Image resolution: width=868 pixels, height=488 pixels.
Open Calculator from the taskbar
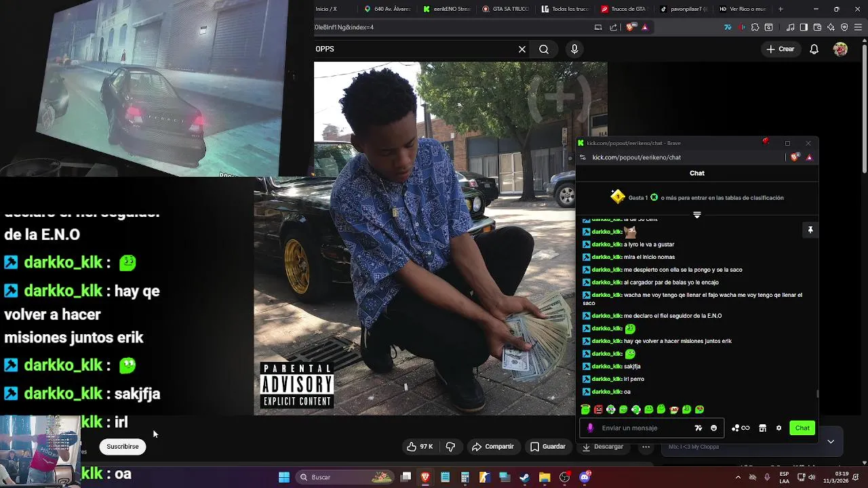click(x=465, y=477)
